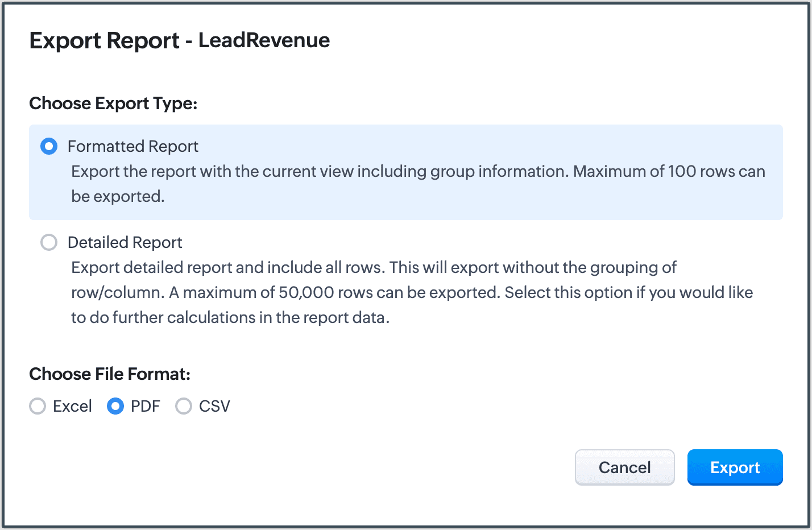Screen dimensions: 812x530
Task: Cancel the export dialog
Action: (624, 467)
